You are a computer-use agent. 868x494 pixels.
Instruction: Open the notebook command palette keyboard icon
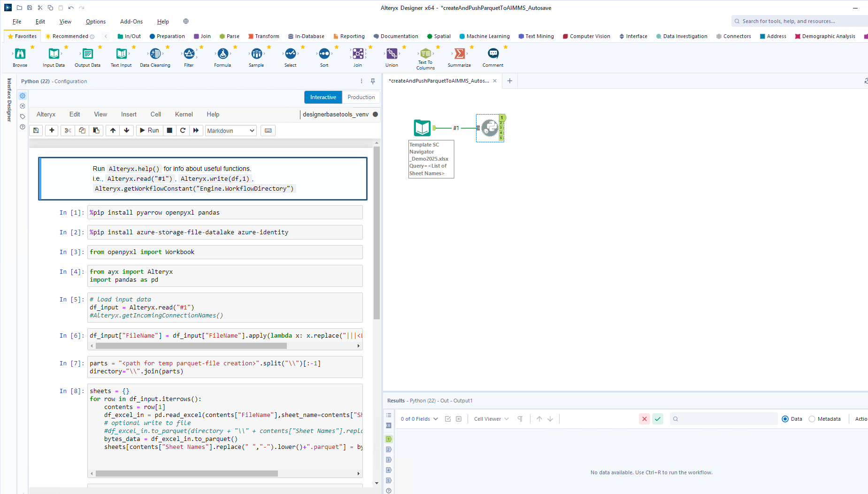(268, 131)
